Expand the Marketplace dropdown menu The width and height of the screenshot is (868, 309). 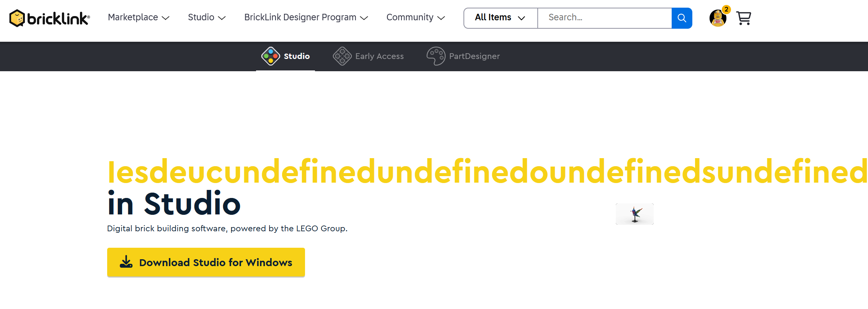pos(139,18)
